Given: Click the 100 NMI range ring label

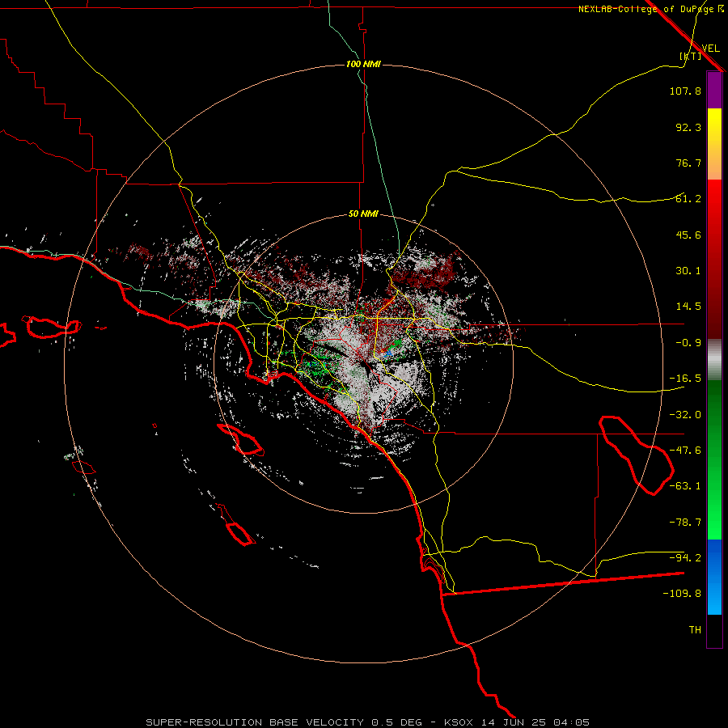Looking at the screenshot, I should tap(363, 64).
